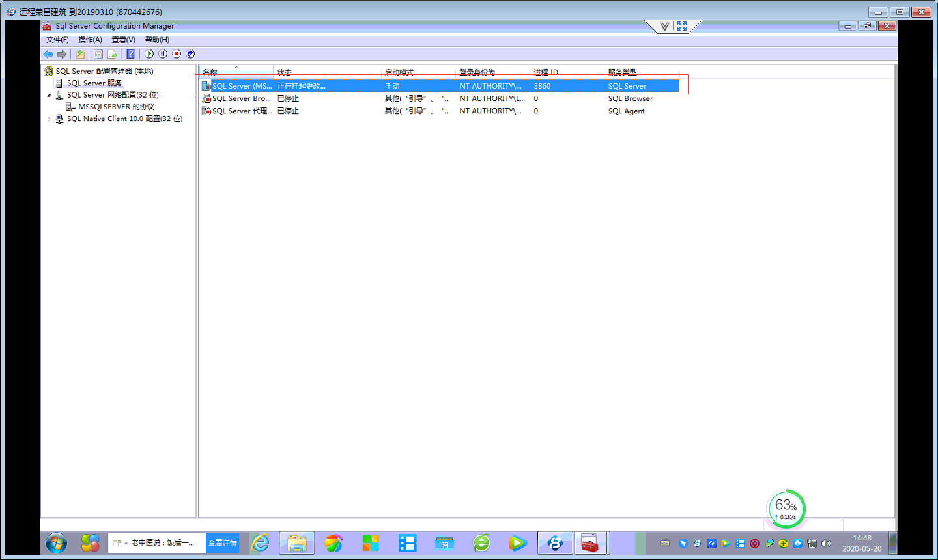Screen dimensions: 938x560
Task: Open the Properties toolbar icon
Action: click(98, 54)
